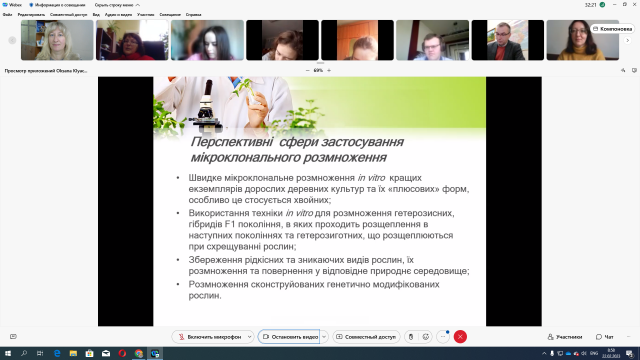Viewport: 640px width, 360px height.
Task: Open the Чат panel
Action: click(604, 337)
